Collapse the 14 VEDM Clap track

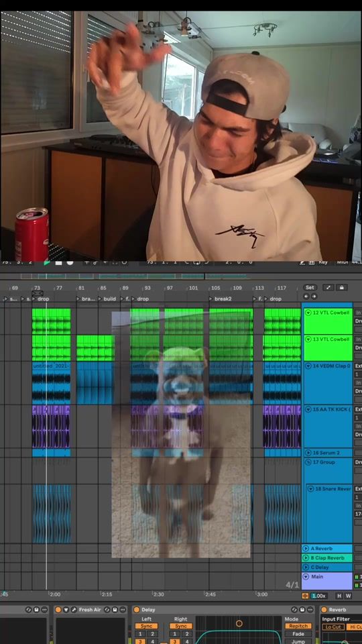(x=308, y=366)
